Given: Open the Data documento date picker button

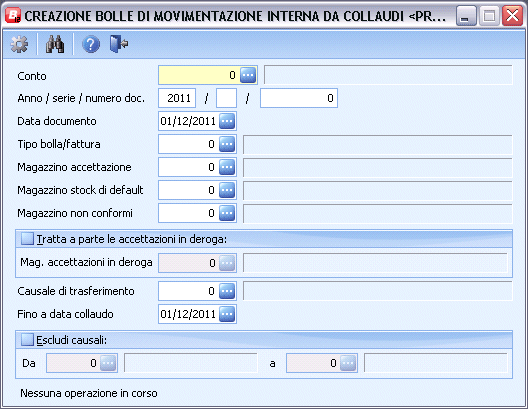Looking at the screenshot, I should pos(227,121).
